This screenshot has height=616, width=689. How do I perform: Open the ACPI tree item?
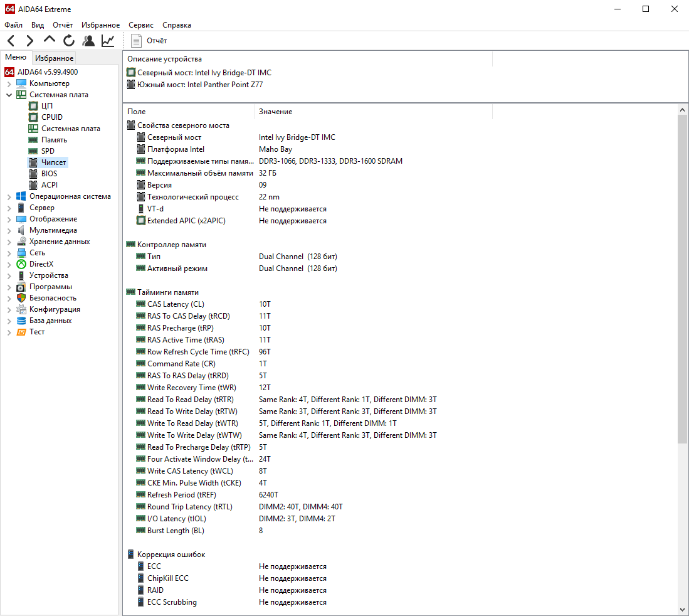pyautogui.click(x=49, y=185)
